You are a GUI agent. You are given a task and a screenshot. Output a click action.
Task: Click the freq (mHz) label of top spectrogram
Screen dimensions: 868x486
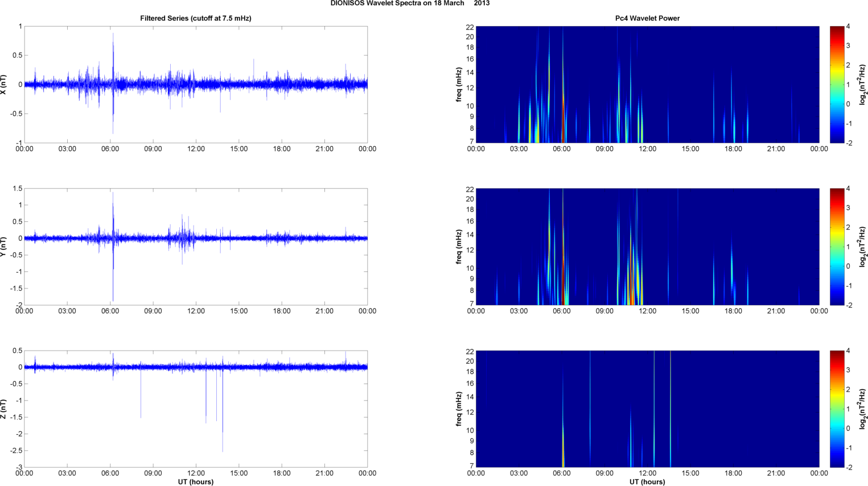pyautogui.click(x=459, y=84)
